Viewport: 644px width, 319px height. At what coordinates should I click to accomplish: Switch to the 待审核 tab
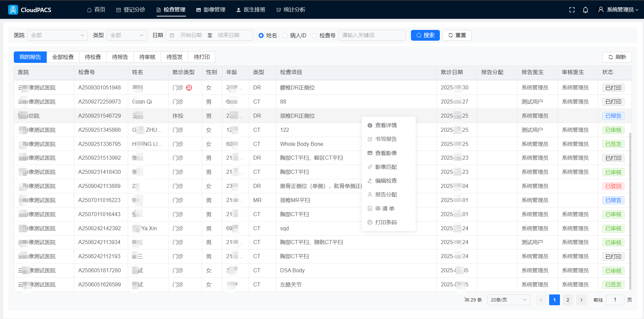point(147,57)
